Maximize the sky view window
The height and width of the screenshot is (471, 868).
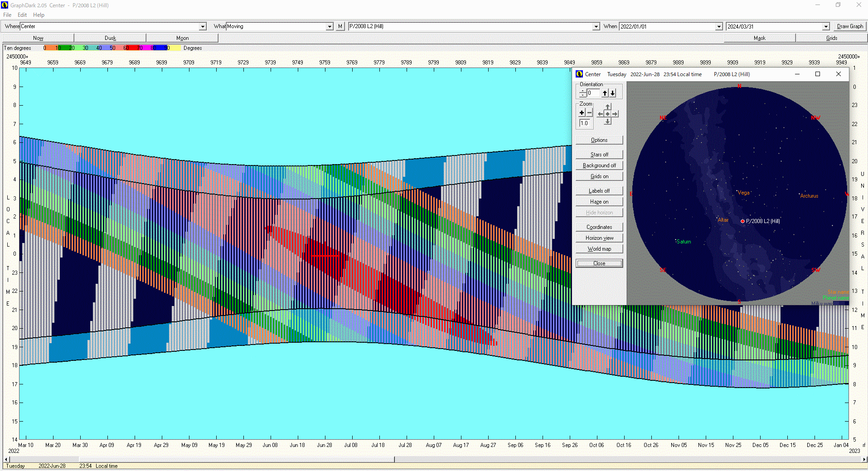click(x=818, y=74)
